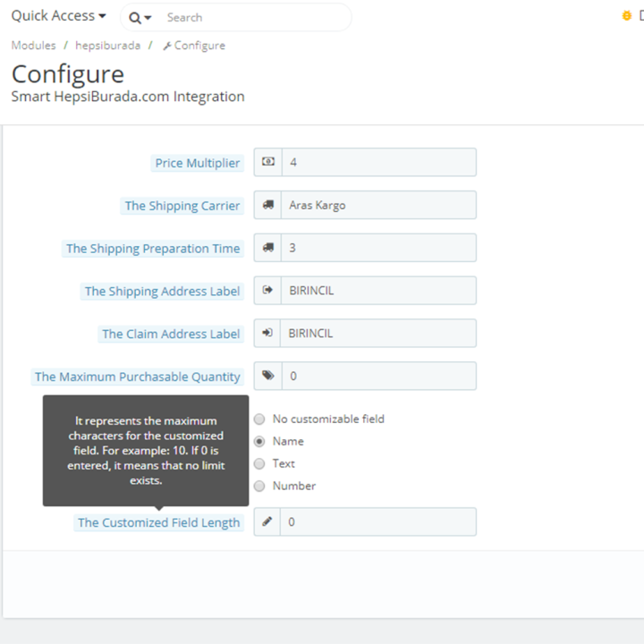644x644 pixels.
Task: Click The Shipping Carrier label
Action: click(x=182, y=206)
